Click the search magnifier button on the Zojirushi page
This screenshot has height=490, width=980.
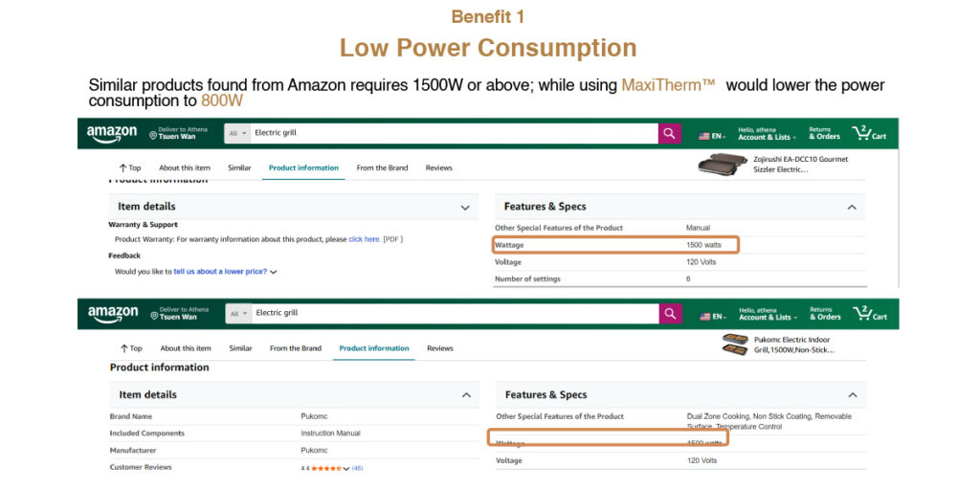pos(669,133)
